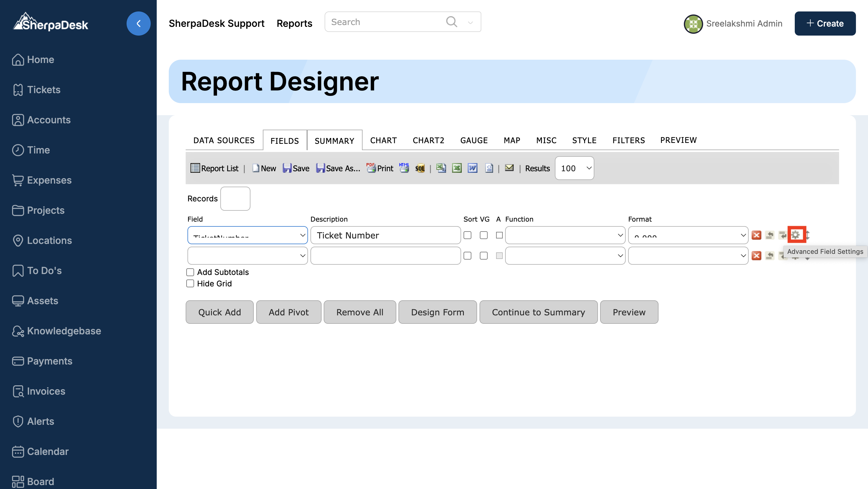The height and width of the screenshot is (489, 868).
Task: Click the SQL export icon
Action: tap(420, 168)
